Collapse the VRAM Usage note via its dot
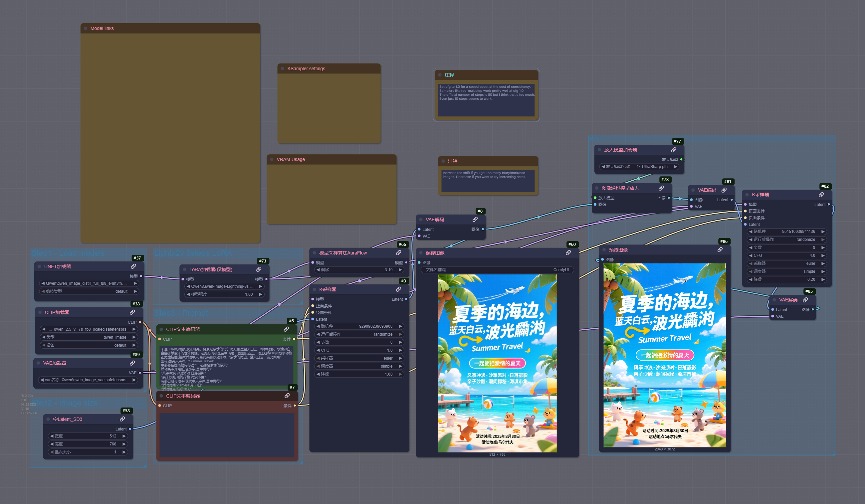This screenshot has width=865, height=504. (x=272, y=160)
